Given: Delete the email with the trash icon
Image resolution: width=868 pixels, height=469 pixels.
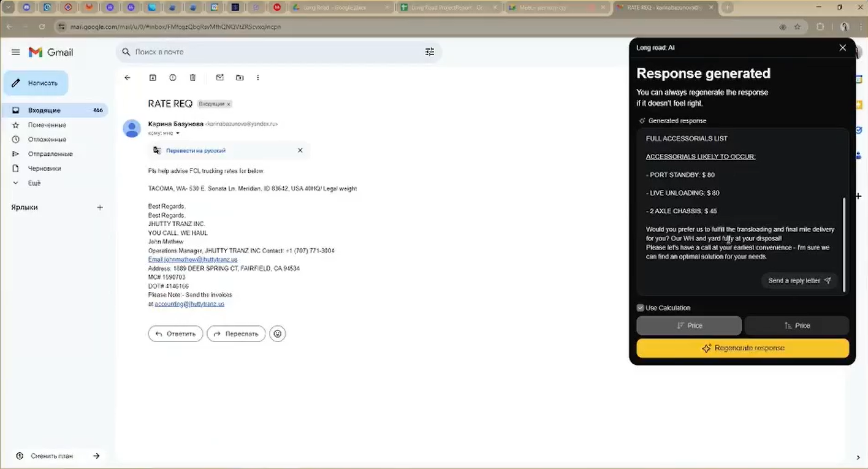Looking at the screenshot, I should [x=192, y=78].
